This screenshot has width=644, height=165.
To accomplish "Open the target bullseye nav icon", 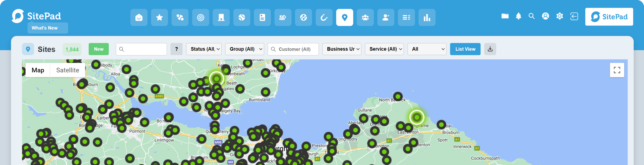I will click(200, 18).
